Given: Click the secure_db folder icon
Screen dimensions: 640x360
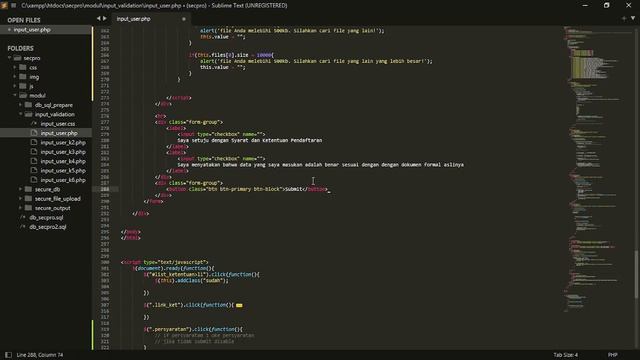Looking at the screenshot, I should pyautogui.click(x=29, y=189).
